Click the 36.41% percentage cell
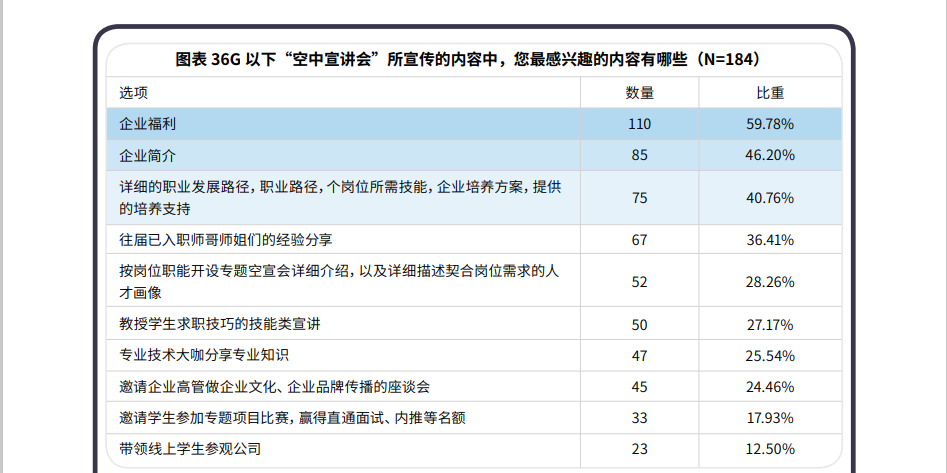The width and height of the screenshot is (947, 473). click(x=770, y=240)
